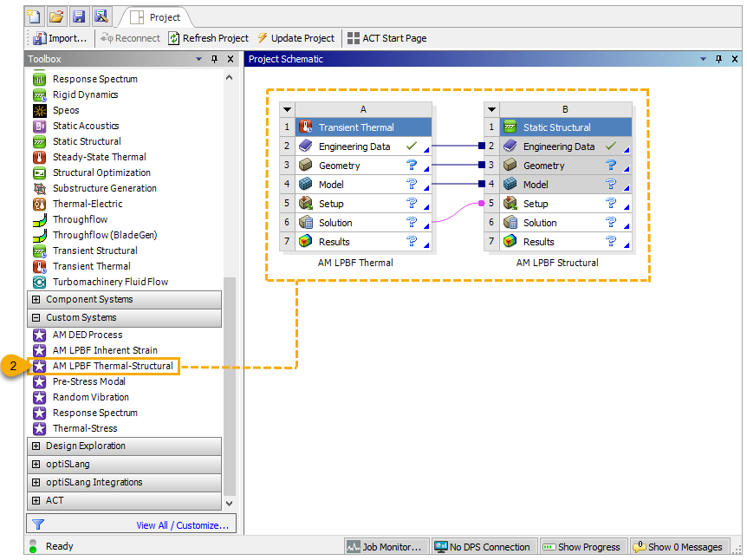Close the Toolbox panel
This screenshot has height=560, width=747.
pos(231,59)
